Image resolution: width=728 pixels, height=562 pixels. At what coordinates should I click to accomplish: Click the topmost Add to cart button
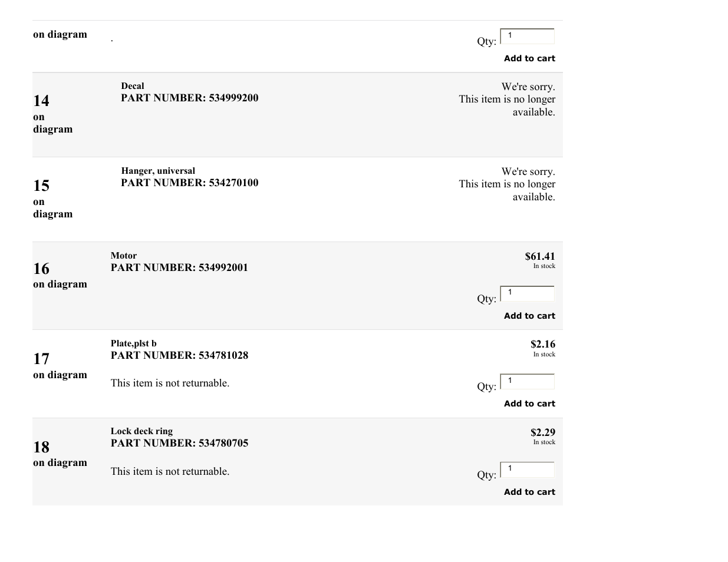pyautogui.click(x=529, y=58)
